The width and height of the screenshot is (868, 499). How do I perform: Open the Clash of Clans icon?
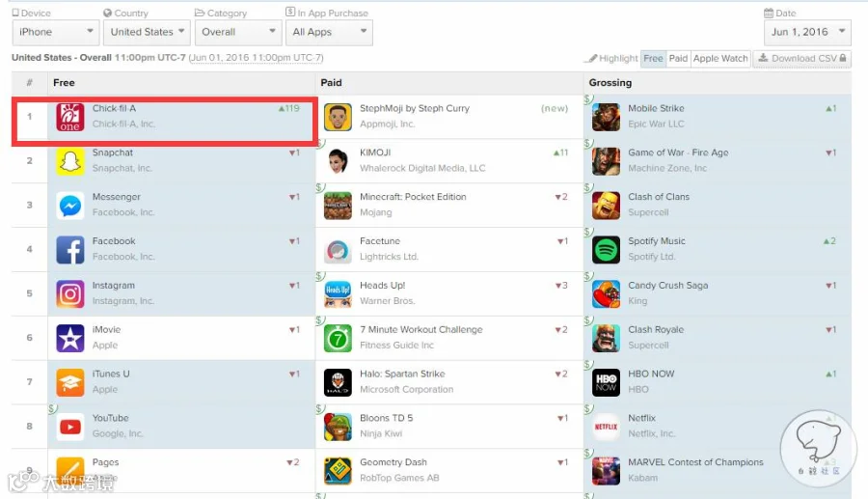tap(606, 206)
